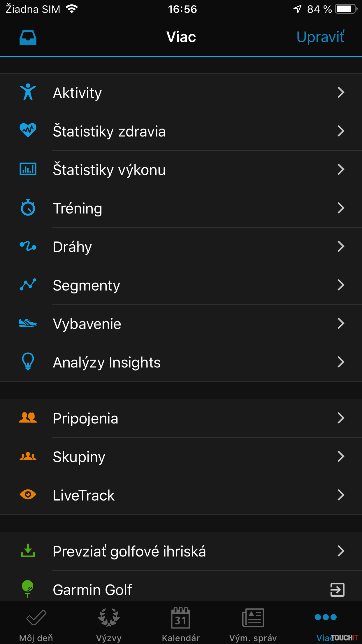Open Prevziať golfové ihriská
The image size is (362, 644).
coord(129,551)
